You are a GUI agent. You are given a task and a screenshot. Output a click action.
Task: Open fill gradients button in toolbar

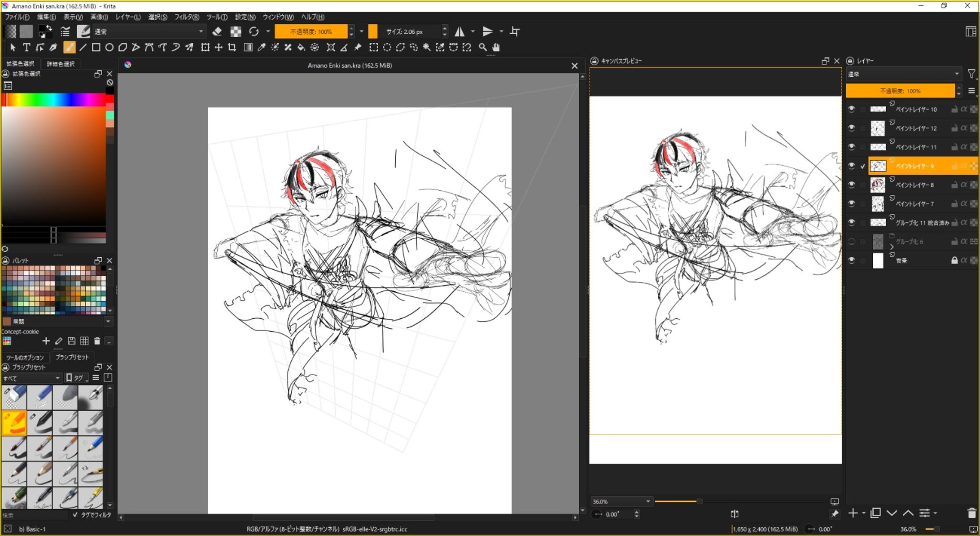10,31
